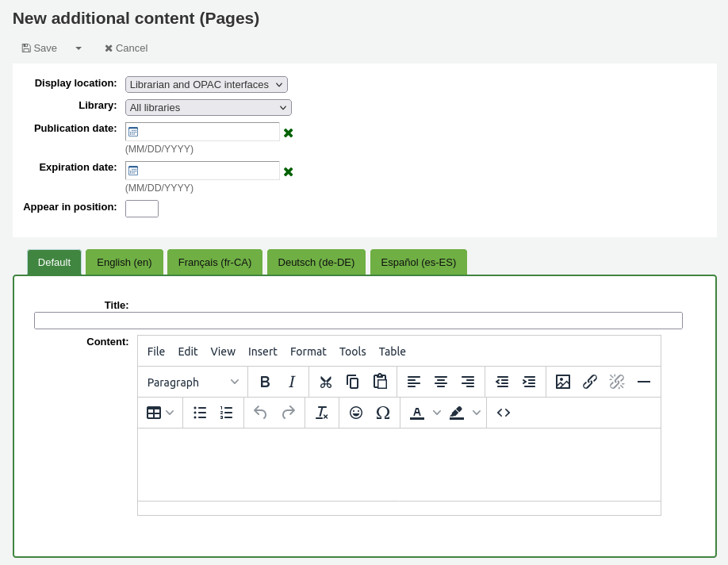Create a numbered list
The image size is (728, 565).
[x=227, y=413]
